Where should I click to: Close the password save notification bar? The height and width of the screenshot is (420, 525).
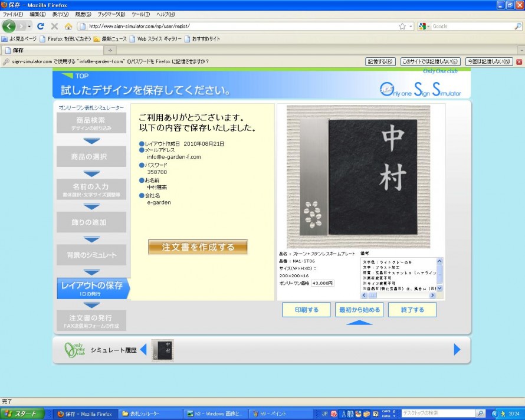519,61
